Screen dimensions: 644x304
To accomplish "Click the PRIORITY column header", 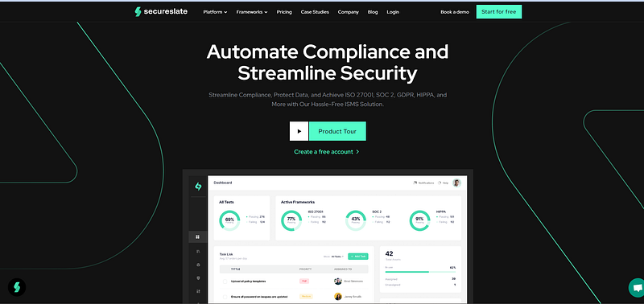I will point(306,269).
